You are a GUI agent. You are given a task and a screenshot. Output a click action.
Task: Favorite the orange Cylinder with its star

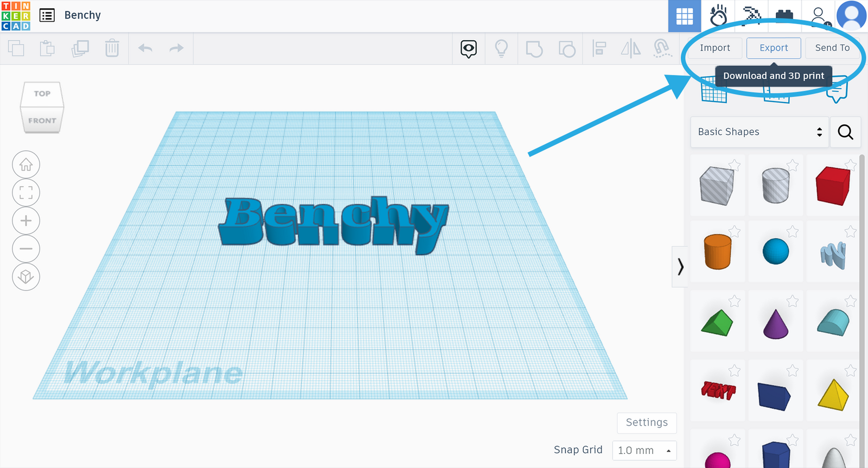[x=735, y=232]
